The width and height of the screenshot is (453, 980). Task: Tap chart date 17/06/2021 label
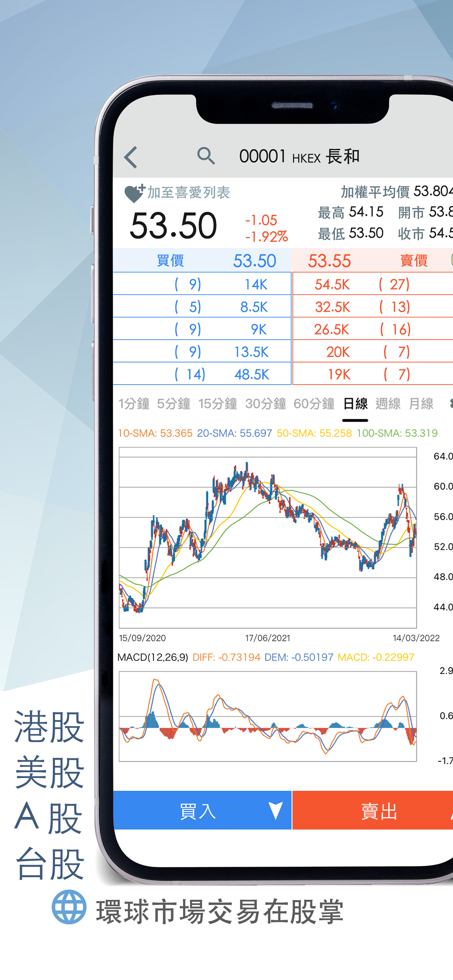click(x=268, y=638)
